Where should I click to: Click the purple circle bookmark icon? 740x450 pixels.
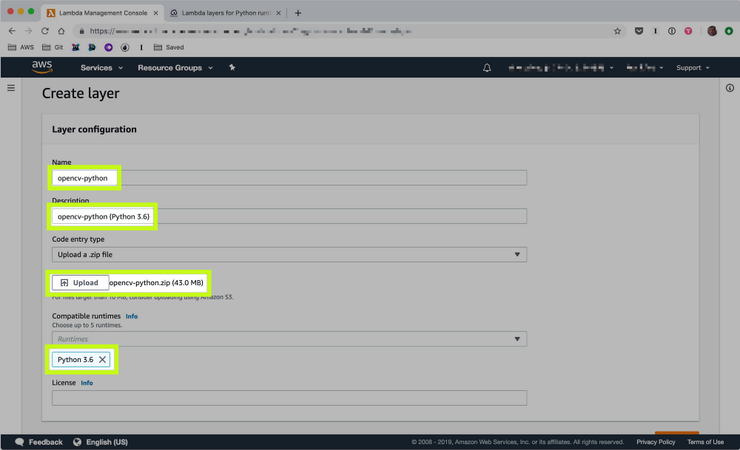109,47
